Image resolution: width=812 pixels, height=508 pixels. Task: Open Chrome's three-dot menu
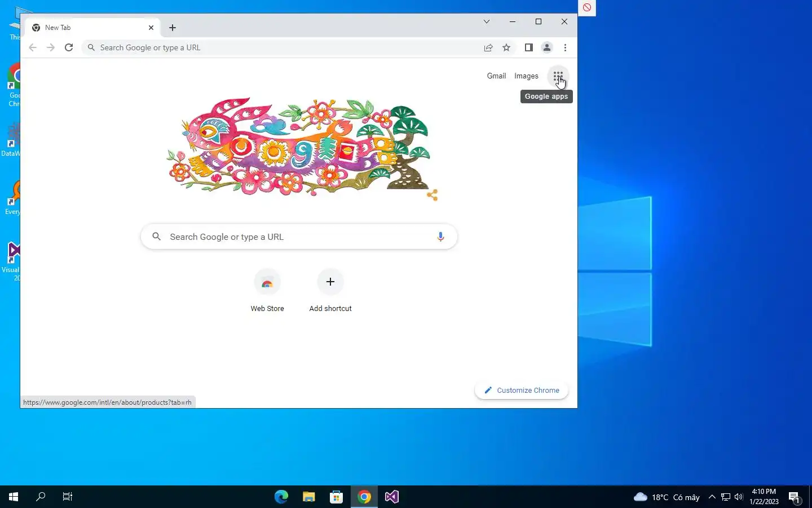click(565, 47)
